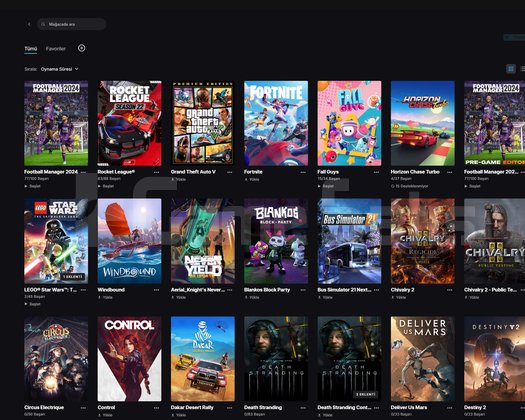This screenshot has width=525, height=420.
Task: Open LEGO Star Wars cover art
Action: pyautogui.click(x=56, y=241)
